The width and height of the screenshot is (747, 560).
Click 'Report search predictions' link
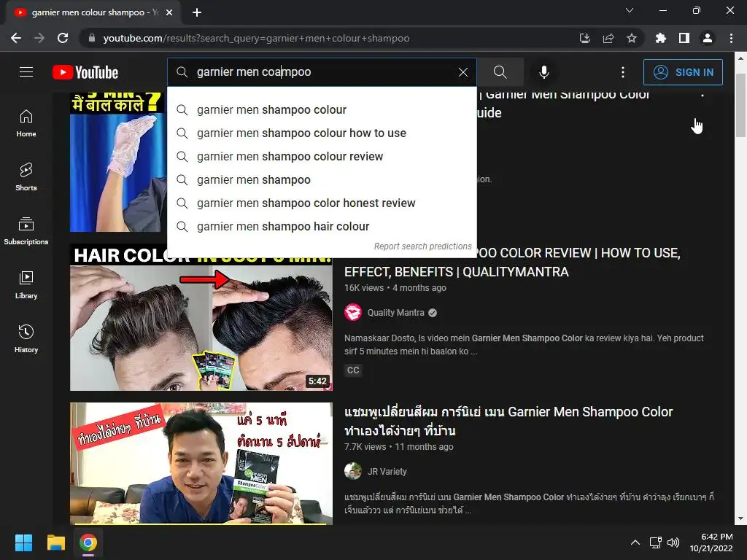point(422,246)
